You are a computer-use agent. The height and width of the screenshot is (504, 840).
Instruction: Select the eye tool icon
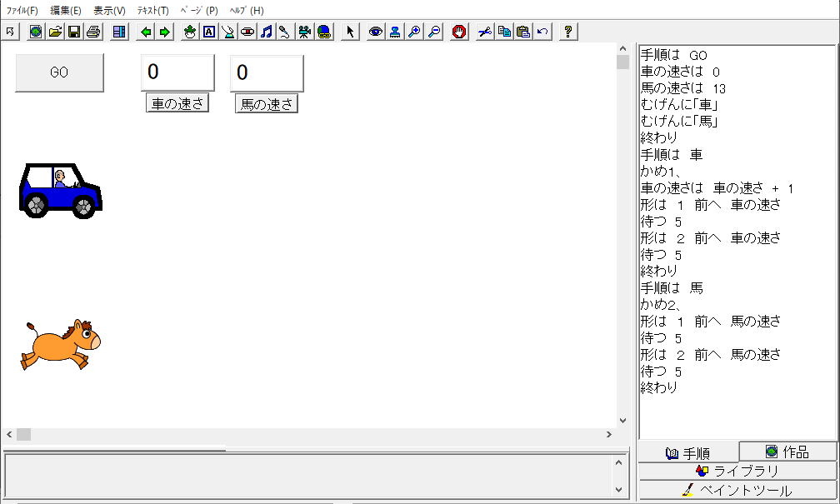[x=376, y=32]
